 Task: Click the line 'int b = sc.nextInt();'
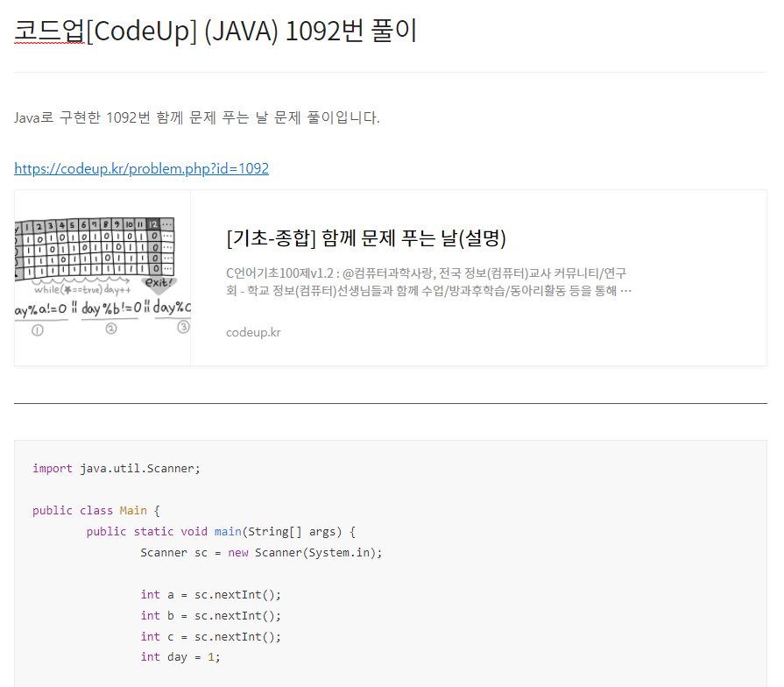[x=210, y=615]
